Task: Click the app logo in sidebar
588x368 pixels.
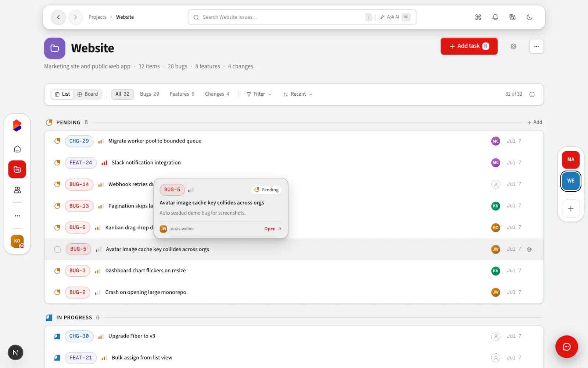Action: tap(17, 125)
